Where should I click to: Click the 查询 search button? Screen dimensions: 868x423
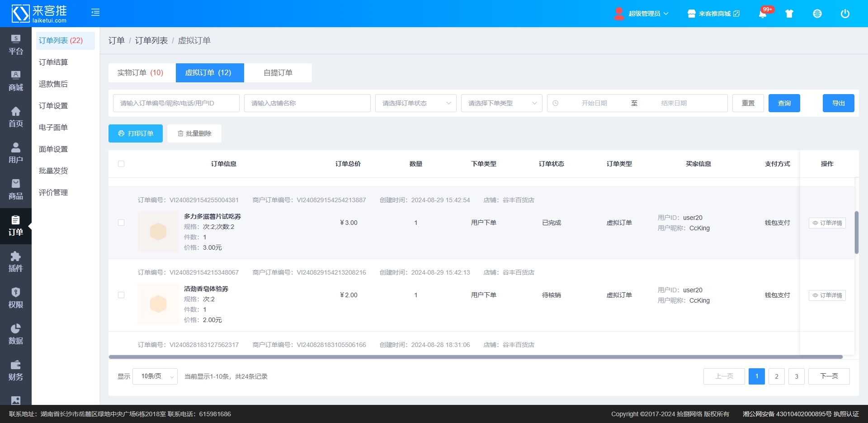point(784,103)
